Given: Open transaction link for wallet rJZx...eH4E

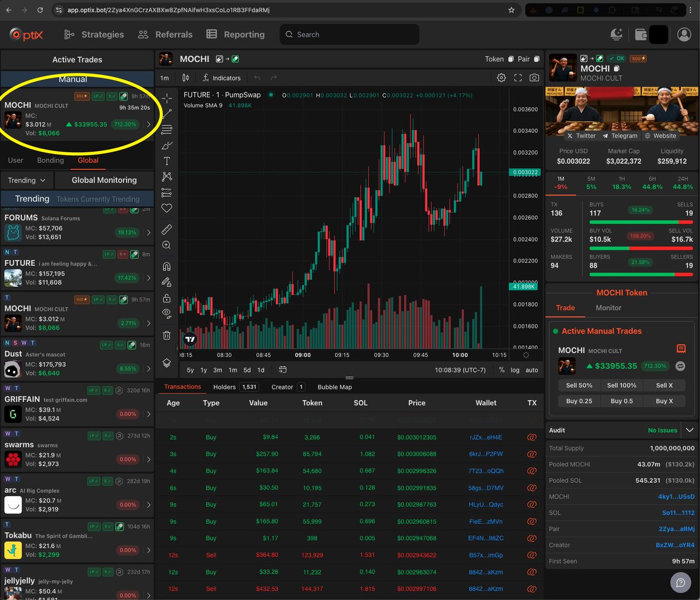Looking at the screenshot, I should coord(531,437).
